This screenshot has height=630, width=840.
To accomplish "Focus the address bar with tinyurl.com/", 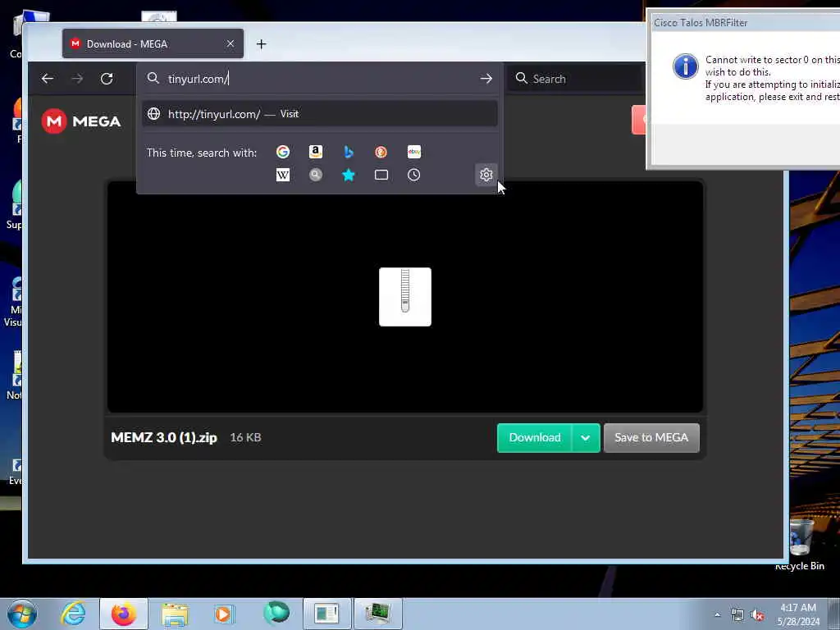I will (319, 79).
